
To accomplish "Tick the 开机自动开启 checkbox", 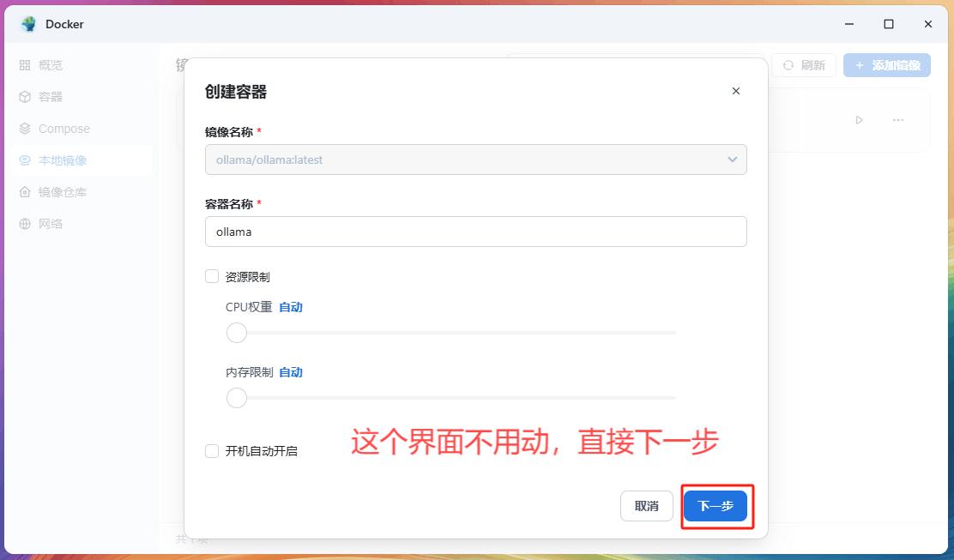I will tap(212, 451).
